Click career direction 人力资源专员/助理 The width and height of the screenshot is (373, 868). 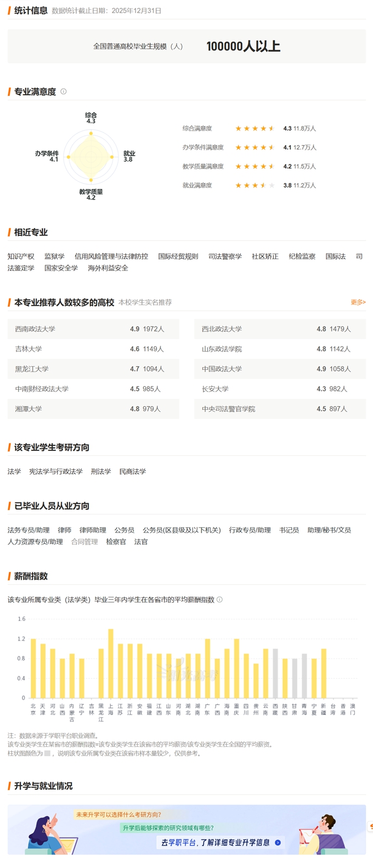click(35, 542)
